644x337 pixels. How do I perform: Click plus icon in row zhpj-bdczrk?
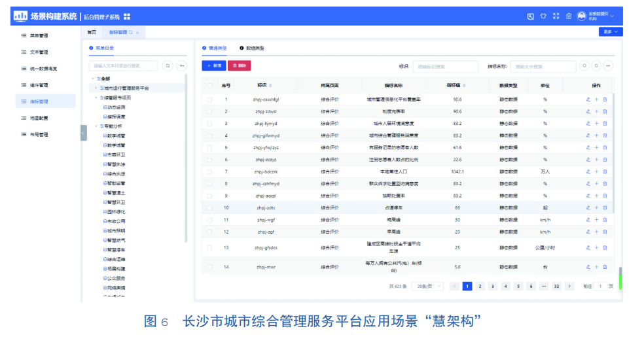tap(597, 171)
